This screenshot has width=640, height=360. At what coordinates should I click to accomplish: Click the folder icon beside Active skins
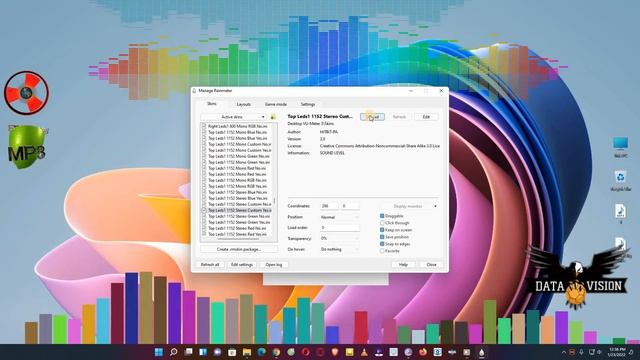[273, 117]
